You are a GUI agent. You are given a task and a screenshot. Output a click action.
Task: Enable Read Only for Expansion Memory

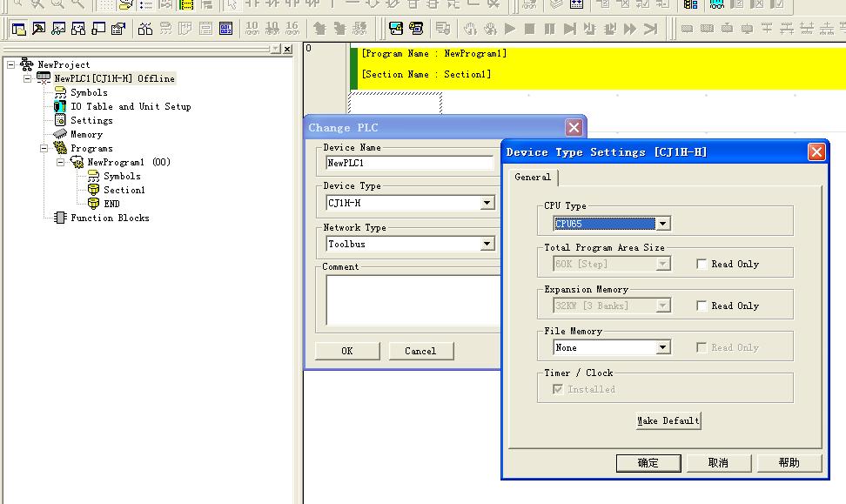click(x=702, y=306)
